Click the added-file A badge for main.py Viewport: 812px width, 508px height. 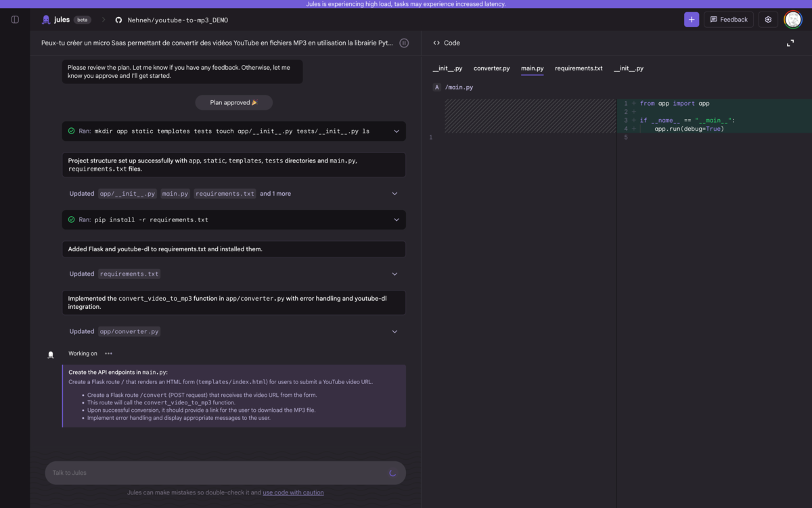(x=437, y=87)
